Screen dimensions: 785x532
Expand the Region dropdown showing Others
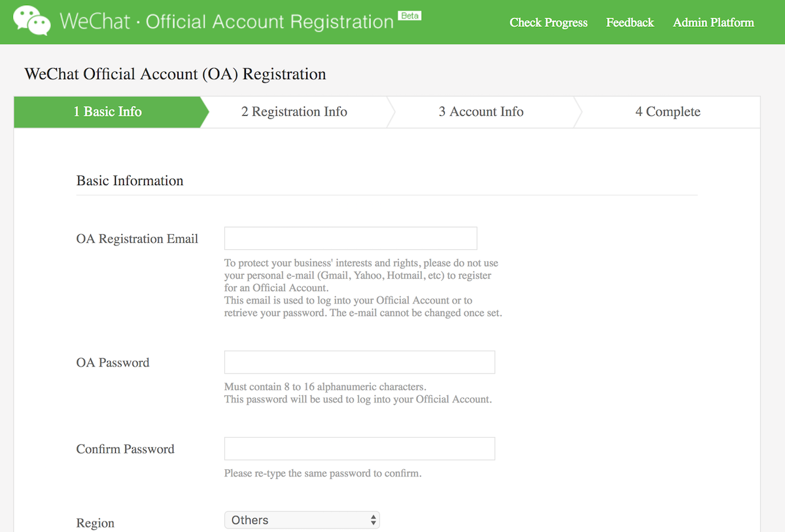302,520
